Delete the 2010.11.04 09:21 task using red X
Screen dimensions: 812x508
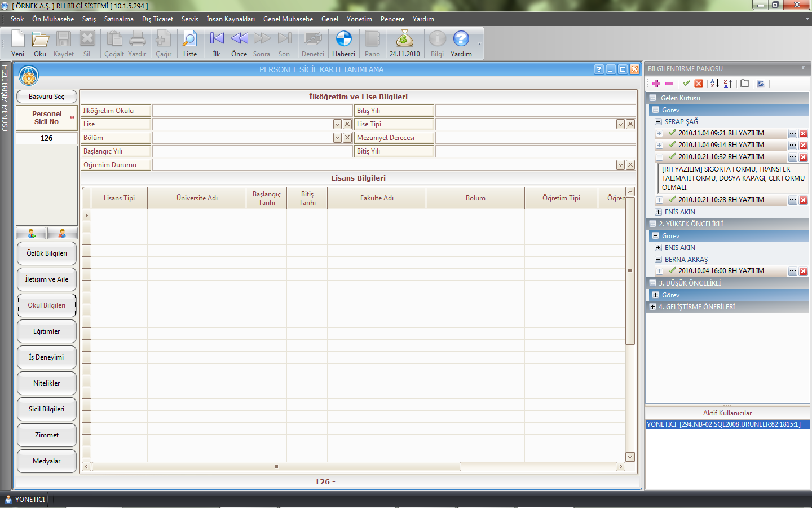804,134
